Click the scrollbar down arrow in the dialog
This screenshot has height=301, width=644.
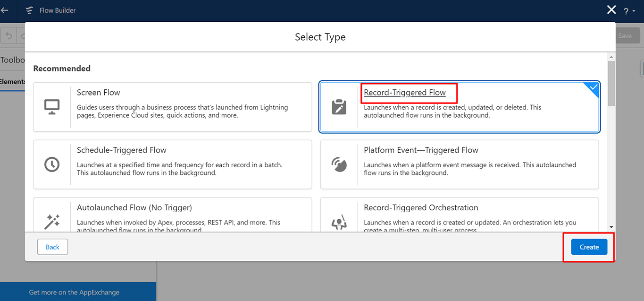point(611,227)
